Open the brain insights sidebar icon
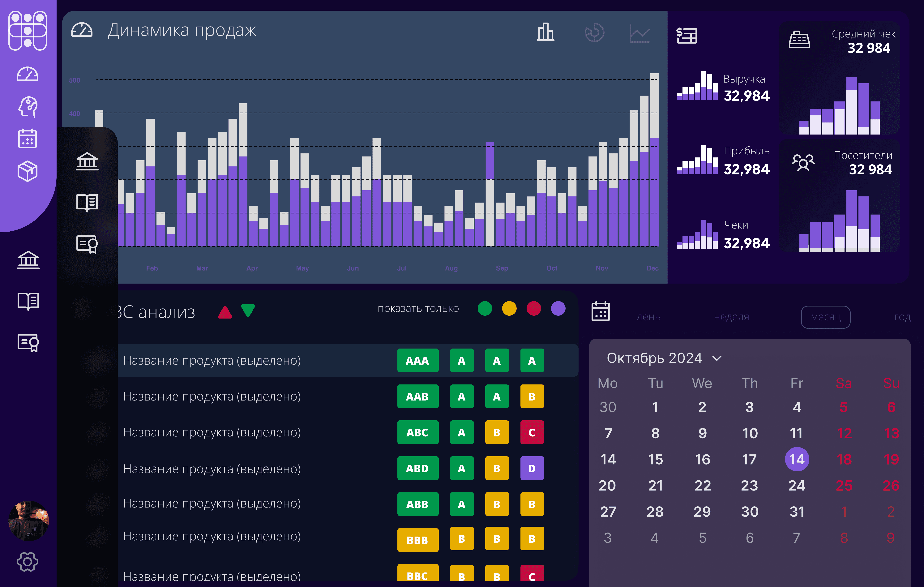The width and height of the screenshot is (924, 587). [x=28, y=107]
